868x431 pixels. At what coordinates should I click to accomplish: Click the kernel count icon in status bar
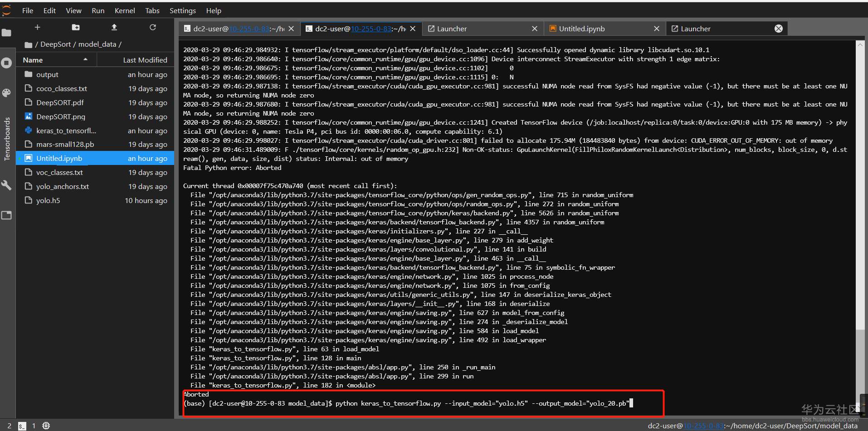(x=46, y=426)
